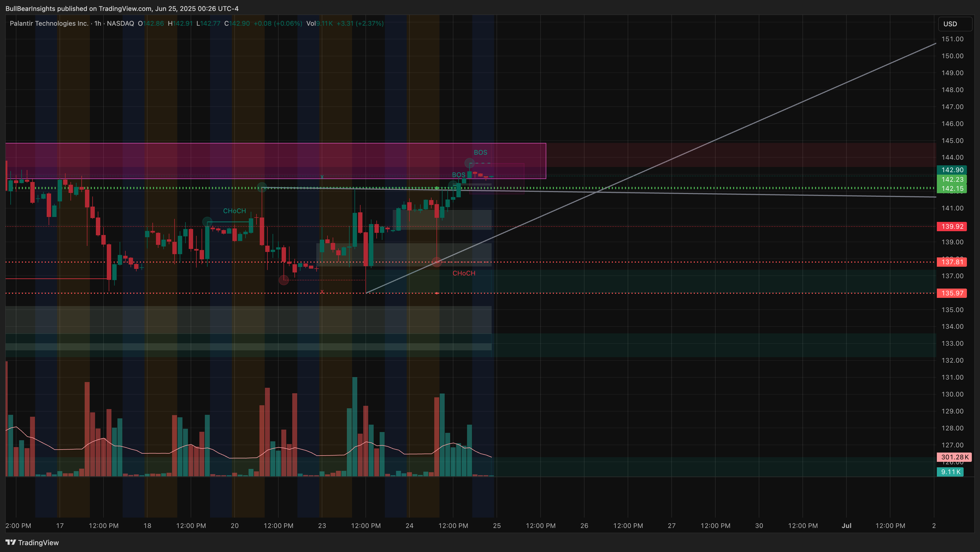Click the teal CHoCH label near 141.00
The height and width of the screenshot is (552, 980).
[234, 211]
